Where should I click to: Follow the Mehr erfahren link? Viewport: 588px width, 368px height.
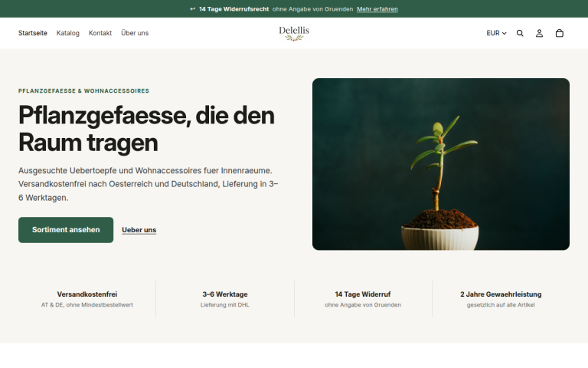coord(377,9)
